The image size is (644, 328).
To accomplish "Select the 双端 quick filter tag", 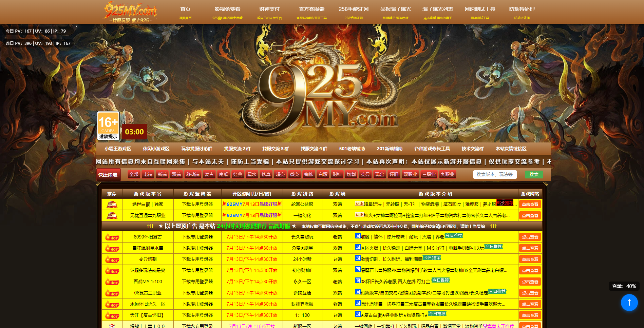I will pyautogui.click(x=176, y=174).
